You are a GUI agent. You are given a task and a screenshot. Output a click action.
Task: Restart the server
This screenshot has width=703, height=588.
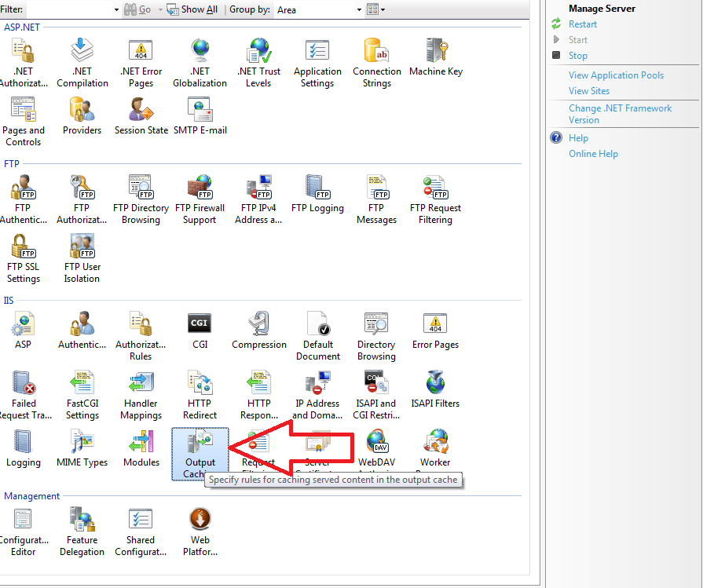pyautogui.click(x=583, y=24)
